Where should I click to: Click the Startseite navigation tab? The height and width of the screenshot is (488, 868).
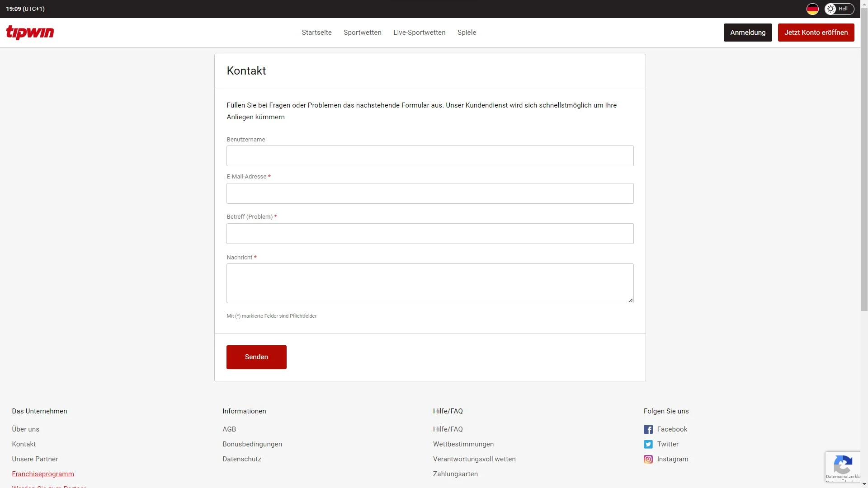[316, 32]
